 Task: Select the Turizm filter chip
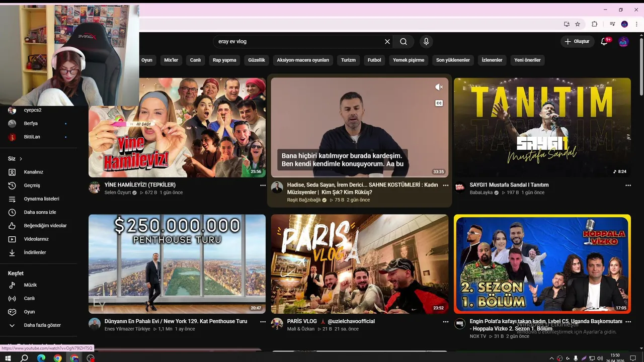tap(348, 60)
